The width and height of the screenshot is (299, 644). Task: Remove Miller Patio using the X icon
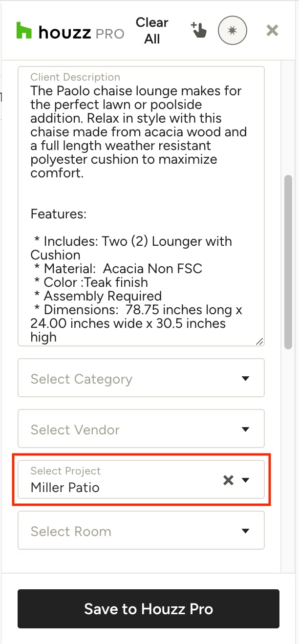pos(228,480)
